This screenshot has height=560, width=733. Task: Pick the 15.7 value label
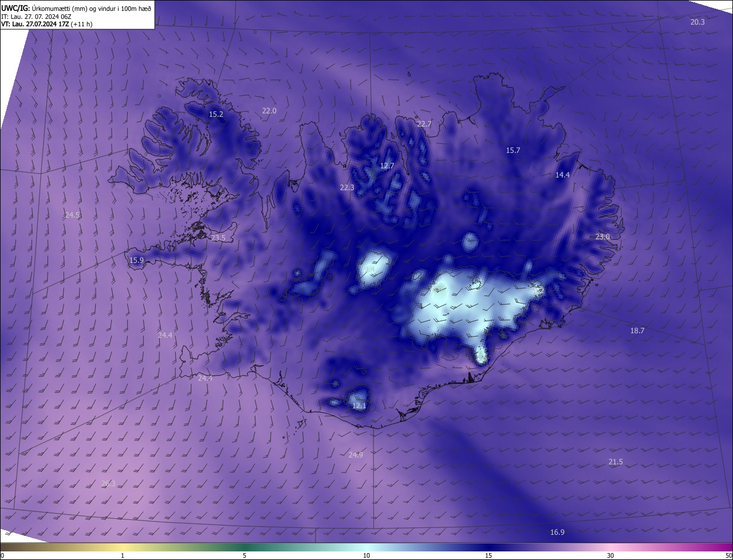point(513,151)
